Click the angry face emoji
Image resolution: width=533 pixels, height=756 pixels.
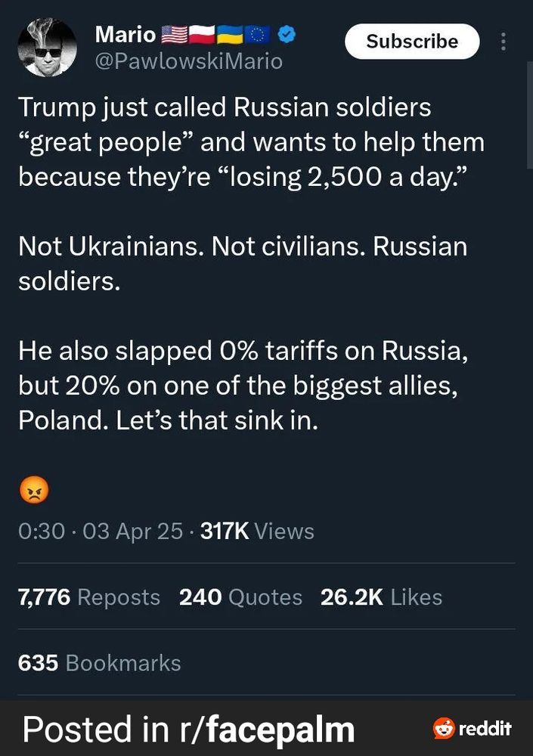pyautogui.click(x=34, y=490)
